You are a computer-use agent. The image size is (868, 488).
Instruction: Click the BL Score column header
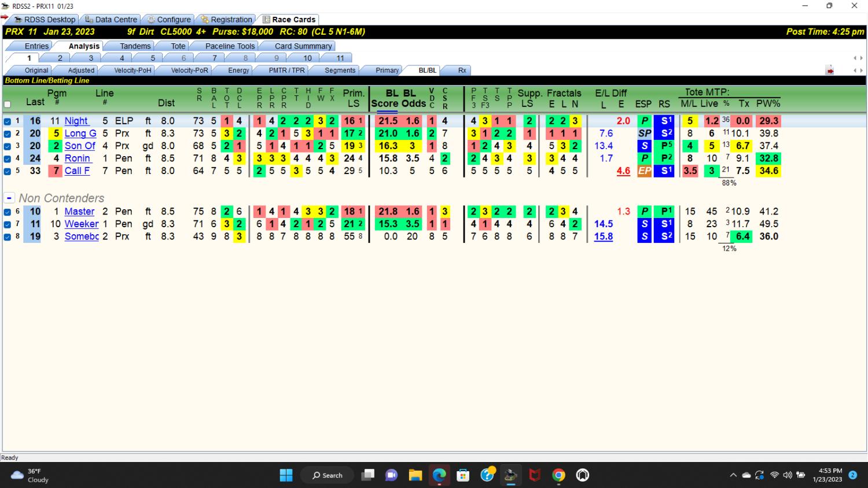pos(385,98)
